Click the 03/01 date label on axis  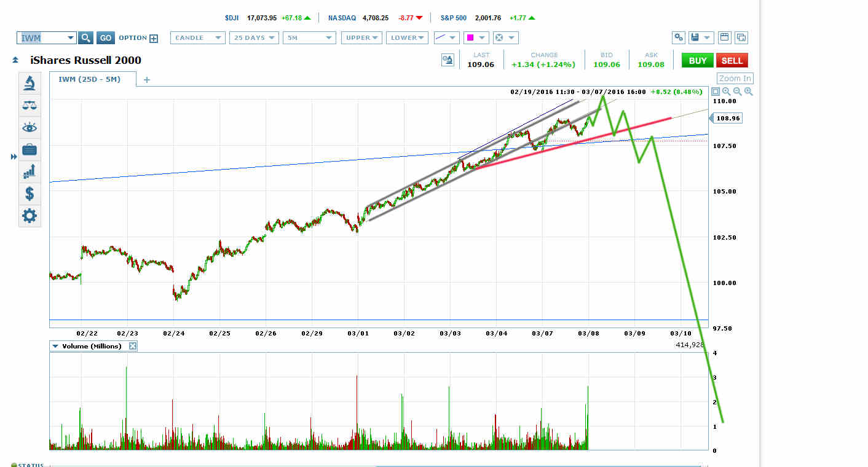[x=357, y=333]
